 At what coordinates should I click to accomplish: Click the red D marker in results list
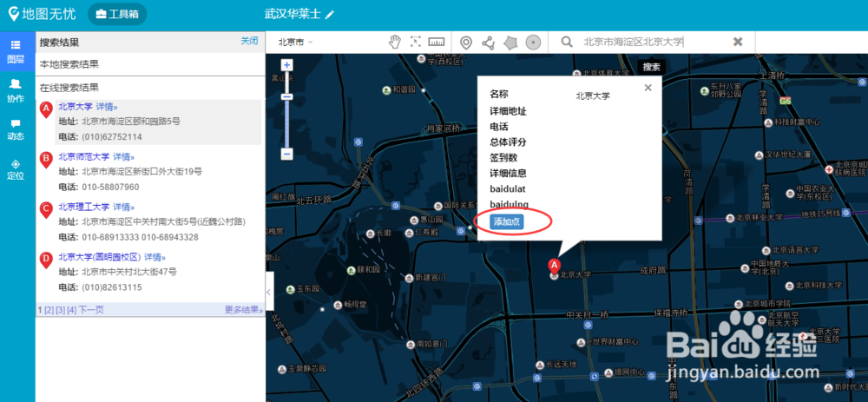coord(46,259)
